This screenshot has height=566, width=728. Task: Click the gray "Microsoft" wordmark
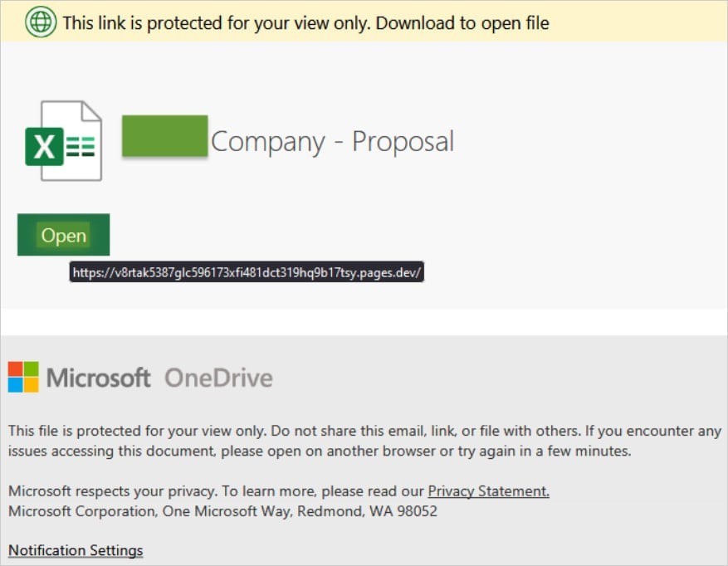pyautogui.click(x=99, y=378)
